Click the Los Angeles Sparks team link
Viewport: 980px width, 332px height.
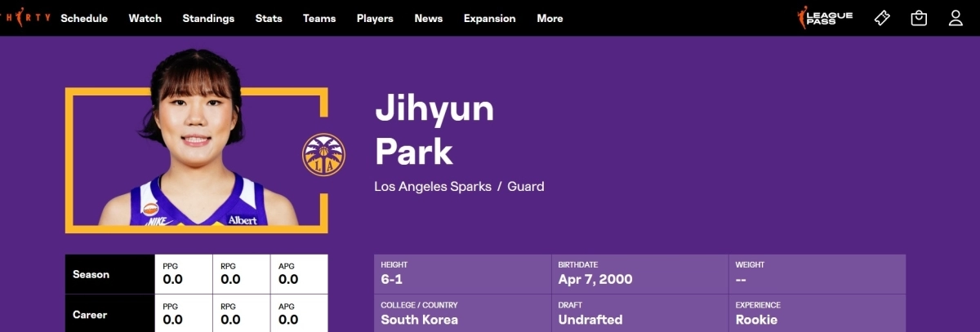(433, 186)
